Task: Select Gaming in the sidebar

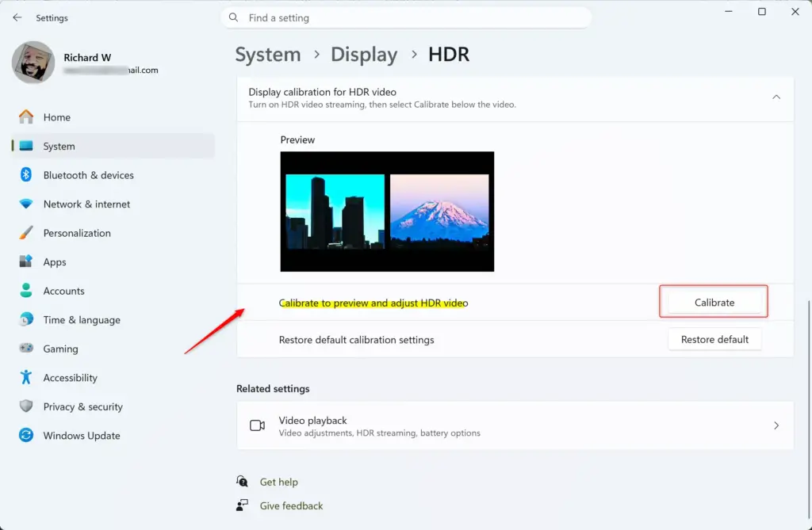Action: click(113, 349)
